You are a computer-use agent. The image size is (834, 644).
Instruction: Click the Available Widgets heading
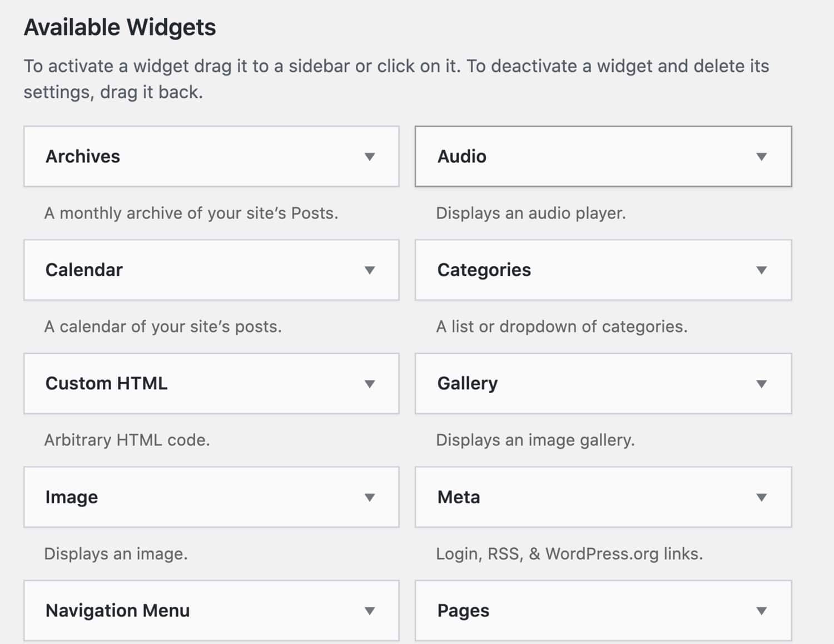[x=120, y=26]
